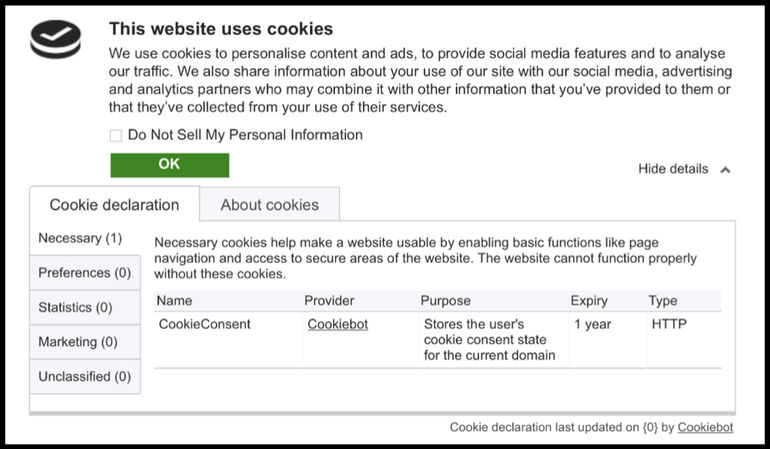
Task: Click the Type column header
Action: point(663,301)
